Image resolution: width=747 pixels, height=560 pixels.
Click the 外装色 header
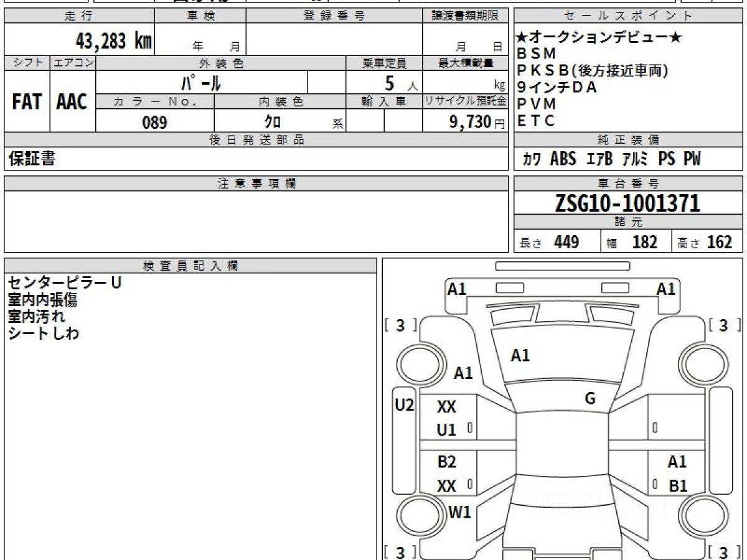(221, 63)
